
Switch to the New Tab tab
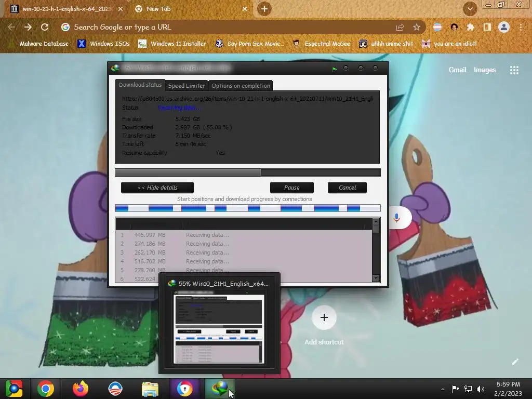[x=190, y=9]
